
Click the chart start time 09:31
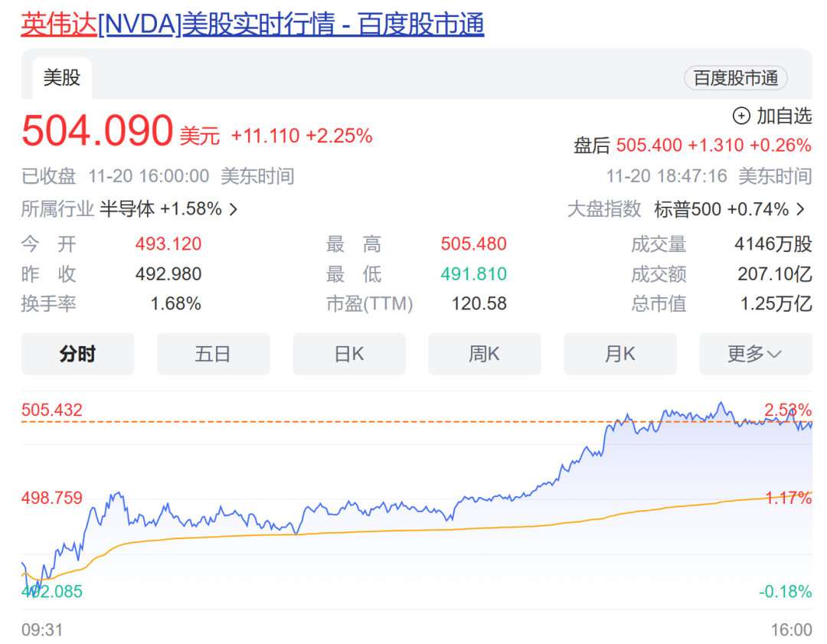pyautogui.click(x=41, y=629)
